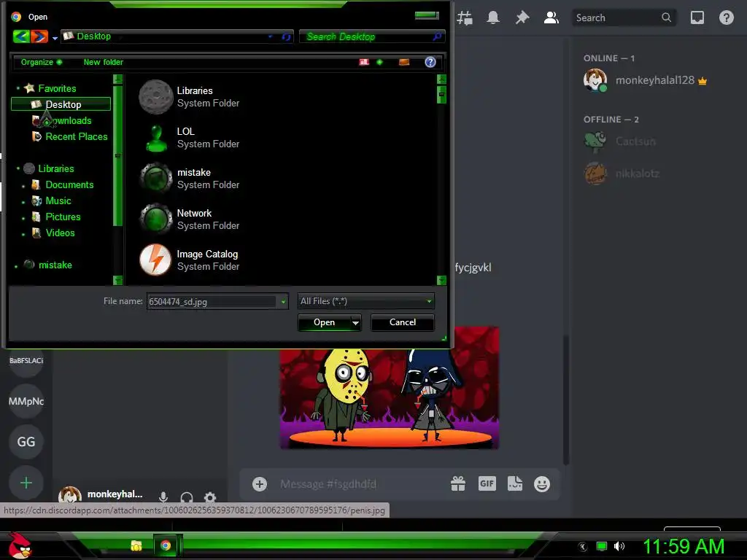Open the Discord inbox icon
Image resolution: width=747 pixels, height=560 pixels.
pos(697,18)
